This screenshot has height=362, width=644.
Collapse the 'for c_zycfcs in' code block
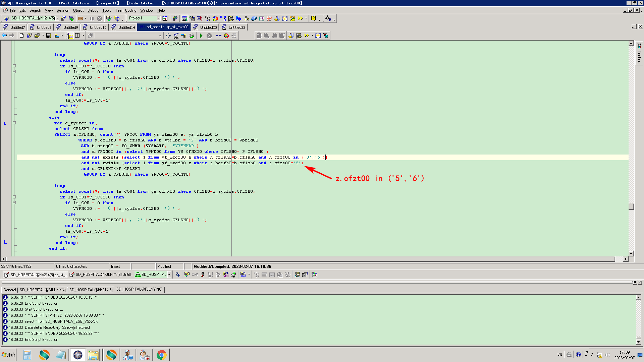point(14,123)
